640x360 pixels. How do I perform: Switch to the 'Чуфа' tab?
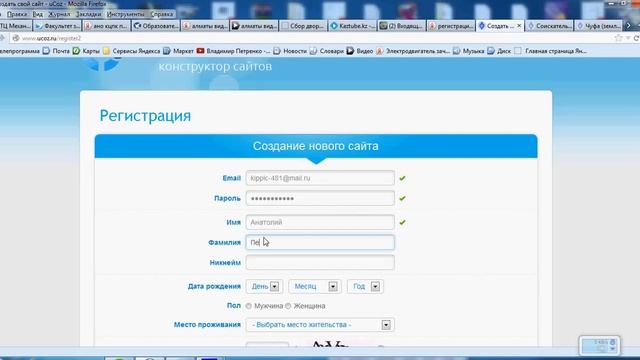(x=598, y=26)
